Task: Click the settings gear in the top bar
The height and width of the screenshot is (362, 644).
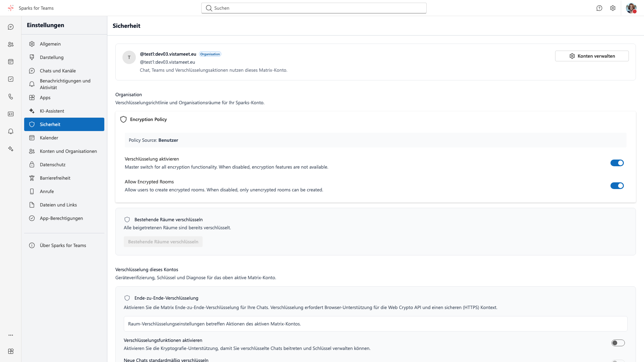Action: point(613,8)
